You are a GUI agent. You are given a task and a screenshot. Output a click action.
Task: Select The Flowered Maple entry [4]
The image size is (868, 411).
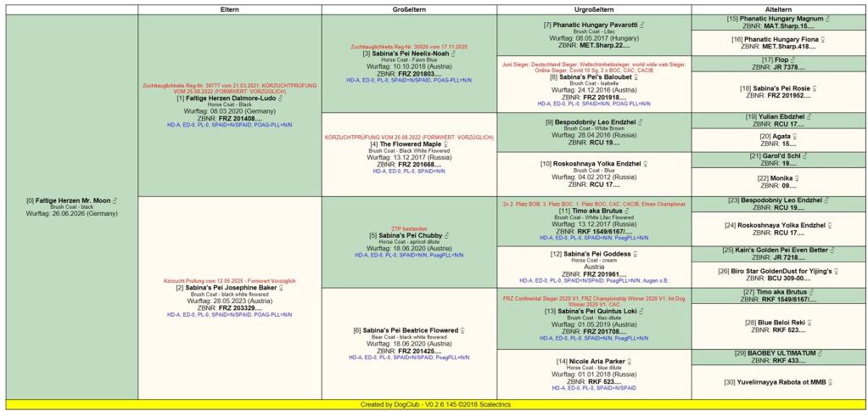coord(409,144)
